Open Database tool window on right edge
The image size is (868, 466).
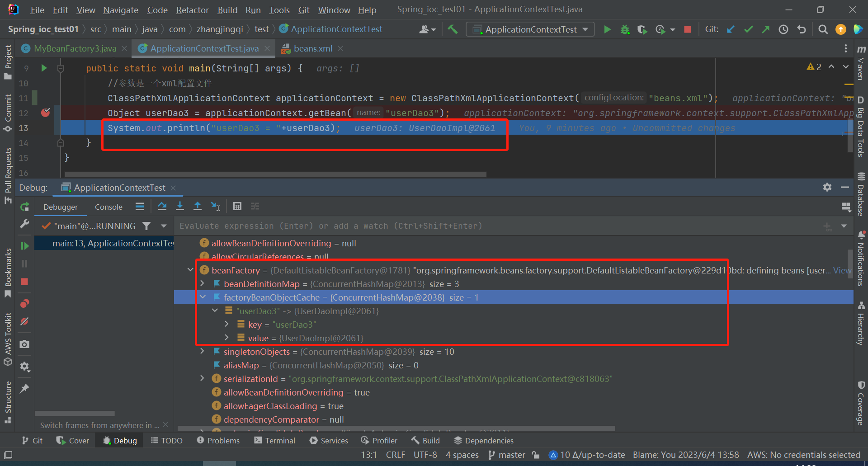[x=861, y=194]
